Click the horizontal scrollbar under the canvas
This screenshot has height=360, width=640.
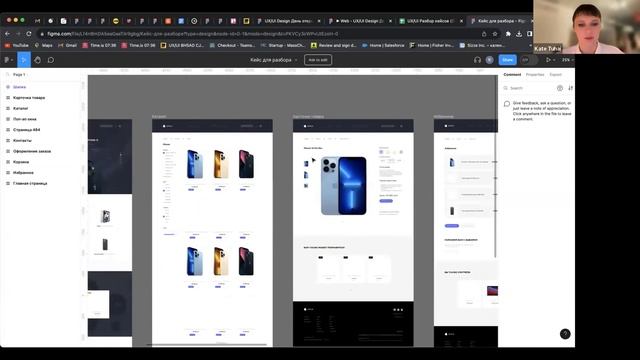pos(206,345)
